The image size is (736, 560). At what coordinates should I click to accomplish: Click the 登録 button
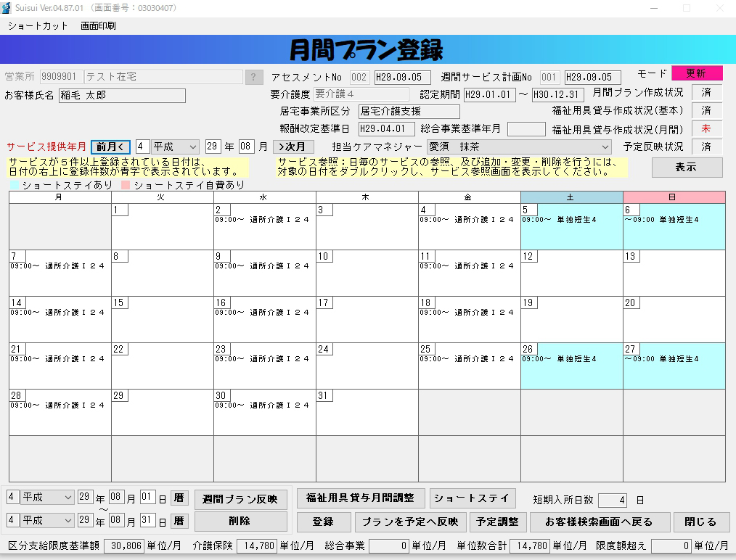tap(324, 522)
